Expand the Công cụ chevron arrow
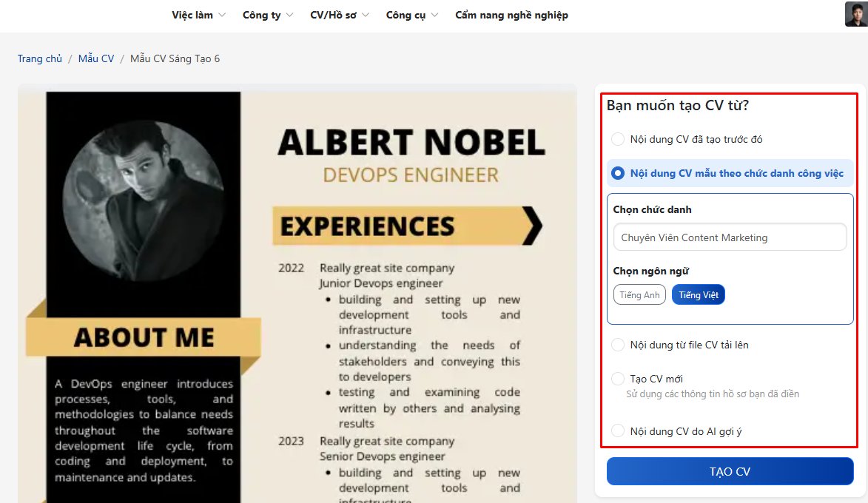This screenshot has height=503, width=868. [434, 15]
